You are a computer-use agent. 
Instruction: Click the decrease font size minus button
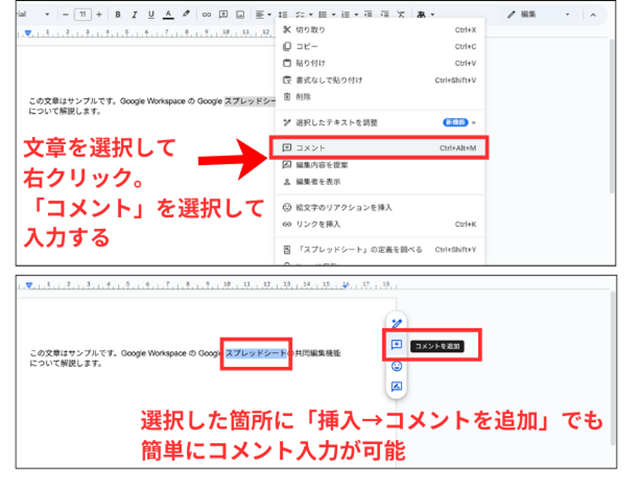[64, 15]
